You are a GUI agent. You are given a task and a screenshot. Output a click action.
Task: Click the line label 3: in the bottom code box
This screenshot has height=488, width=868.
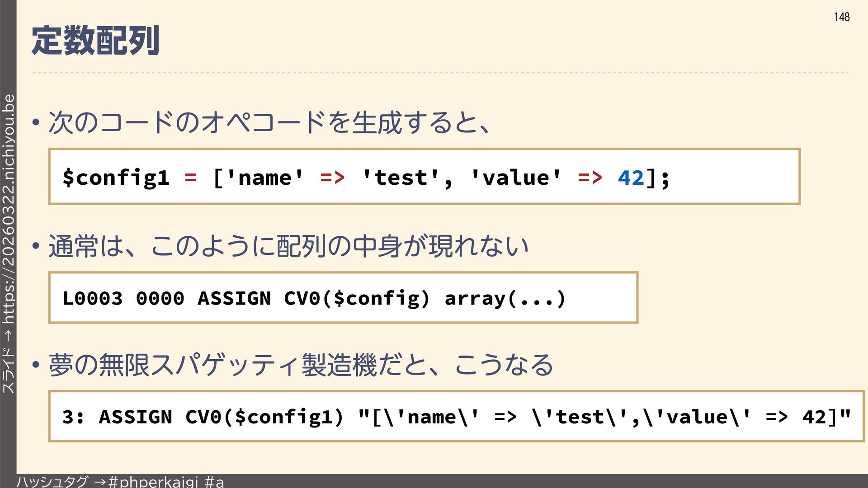tap(73, 417)
